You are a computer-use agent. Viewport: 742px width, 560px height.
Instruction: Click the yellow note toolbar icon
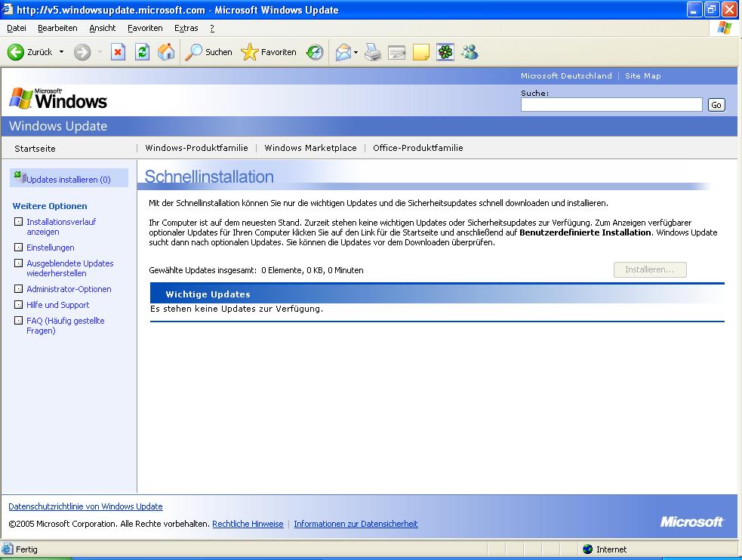coord(420,52)
